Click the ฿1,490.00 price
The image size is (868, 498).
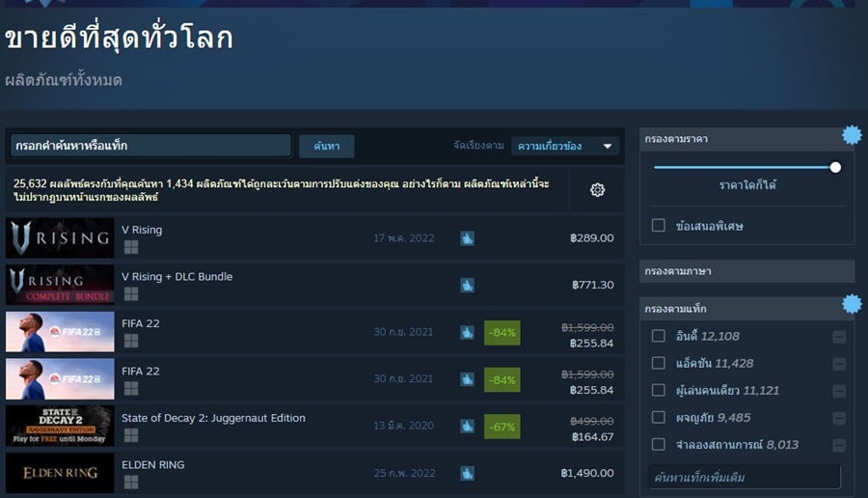pos(587,473)
